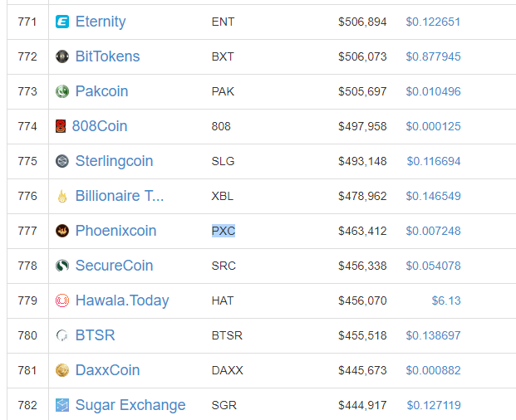Click the highlighted PXC symbol text
Viewport: 516px width, 420px height.
tap(224, 231)
